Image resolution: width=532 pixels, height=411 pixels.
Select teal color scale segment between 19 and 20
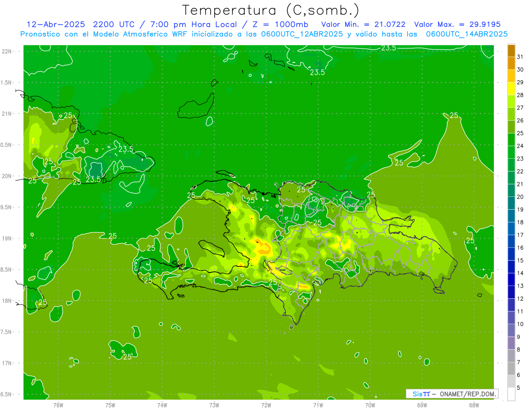511,203
